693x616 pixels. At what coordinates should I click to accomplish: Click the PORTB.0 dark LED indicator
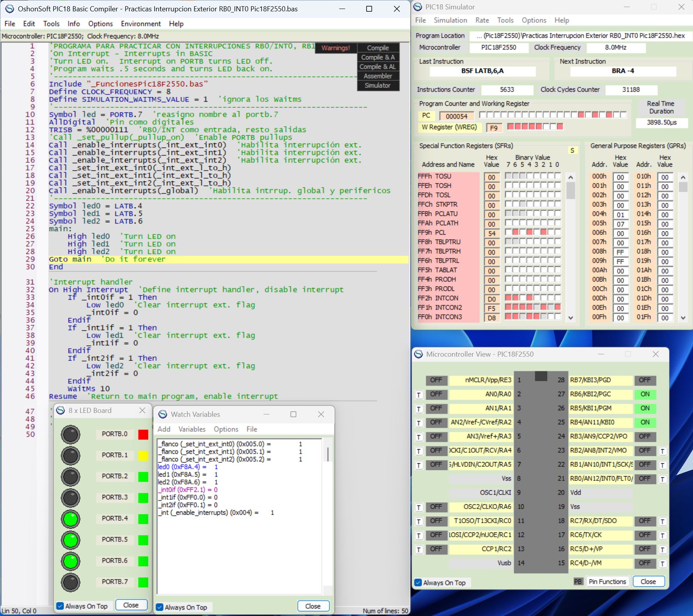point(71,435)
